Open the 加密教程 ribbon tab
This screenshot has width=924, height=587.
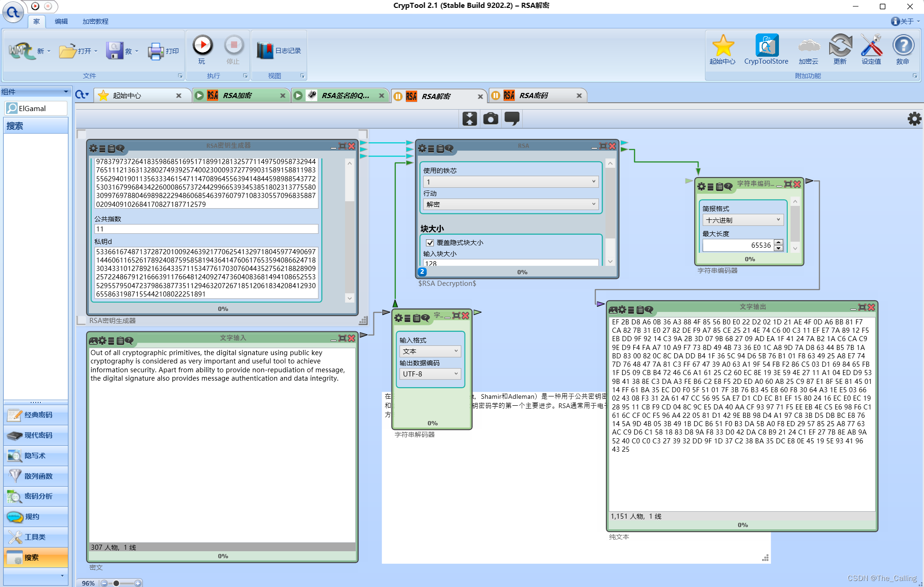(95, 21)
